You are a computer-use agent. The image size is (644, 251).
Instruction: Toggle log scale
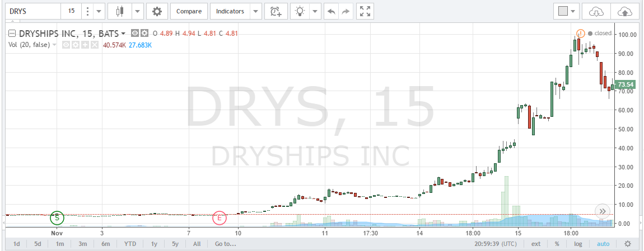click(x=577, y=244)
